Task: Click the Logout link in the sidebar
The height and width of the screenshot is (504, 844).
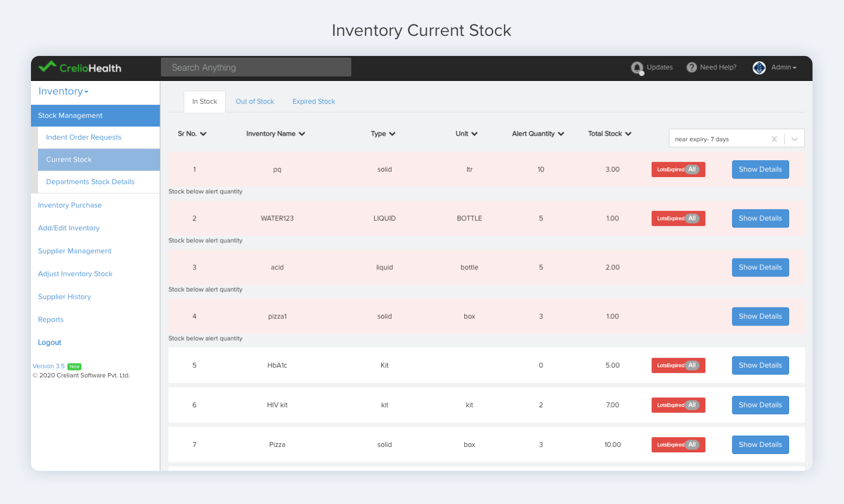Action: pos(49,342)
